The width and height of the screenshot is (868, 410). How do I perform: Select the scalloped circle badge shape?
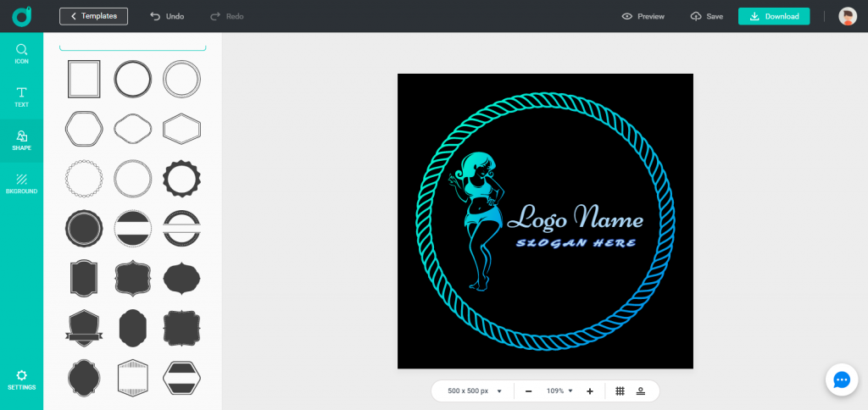(181, 178)
